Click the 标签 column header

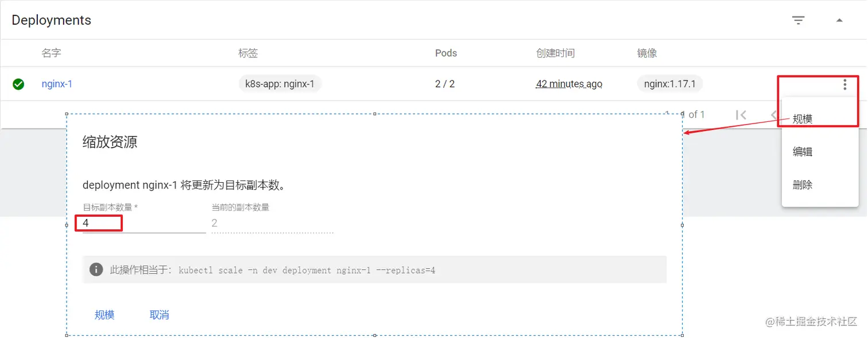tap(248, 53)
